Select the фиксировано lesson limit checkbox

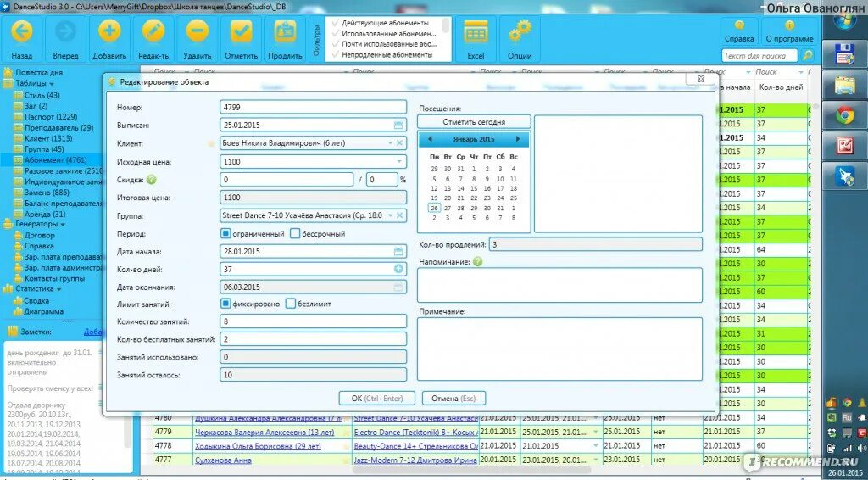point(225,304)
